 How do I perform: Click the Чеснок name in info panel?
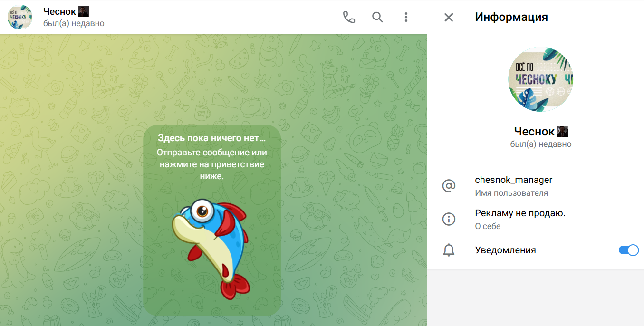point(534,131)
